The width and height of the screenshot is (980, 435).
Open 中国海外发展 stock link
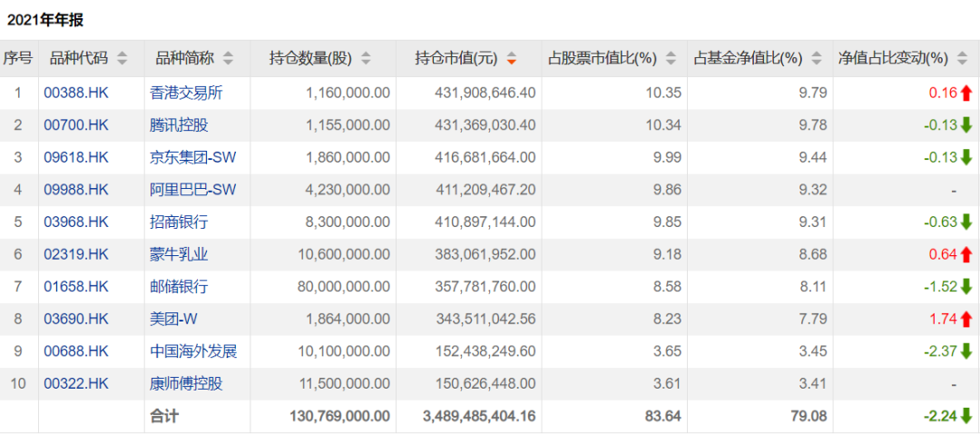pos(194,351)
